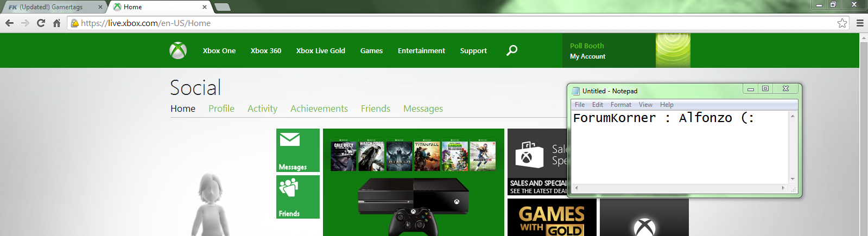The image size is (868, 236).
Task: Open the Friends tile
Action: point(298,197)
